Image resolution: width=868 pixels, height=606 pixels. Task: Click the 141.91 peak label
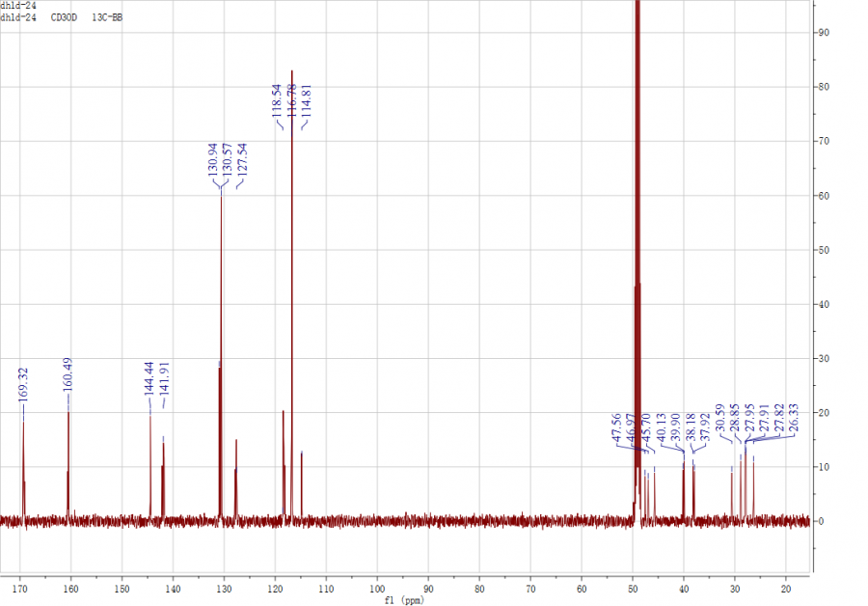coord(164,378)
